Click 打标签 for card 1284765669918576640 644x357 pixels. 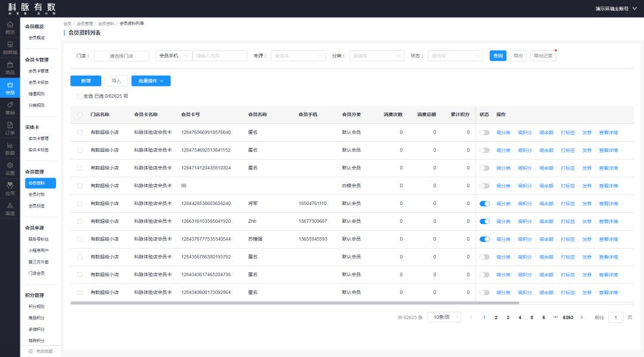pos(568,132)
